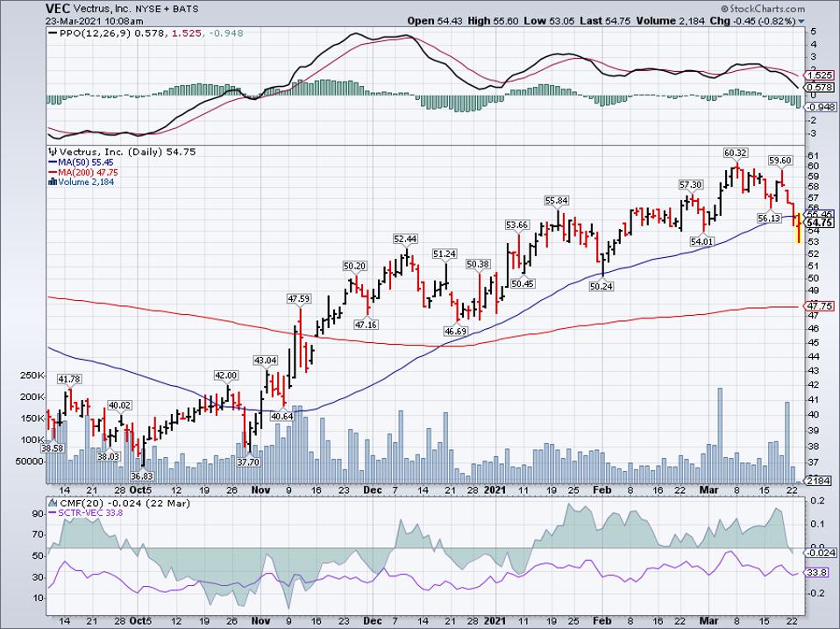Viewport: 840px width, 629px height.
Task: Click the 54.01 price callout
Action: pos(701,241)
